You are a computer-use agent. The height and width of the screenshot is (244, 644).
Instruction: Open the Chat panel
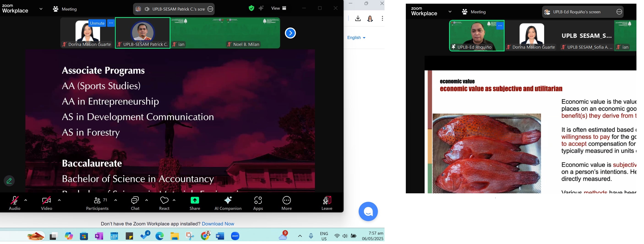(135, 203)
